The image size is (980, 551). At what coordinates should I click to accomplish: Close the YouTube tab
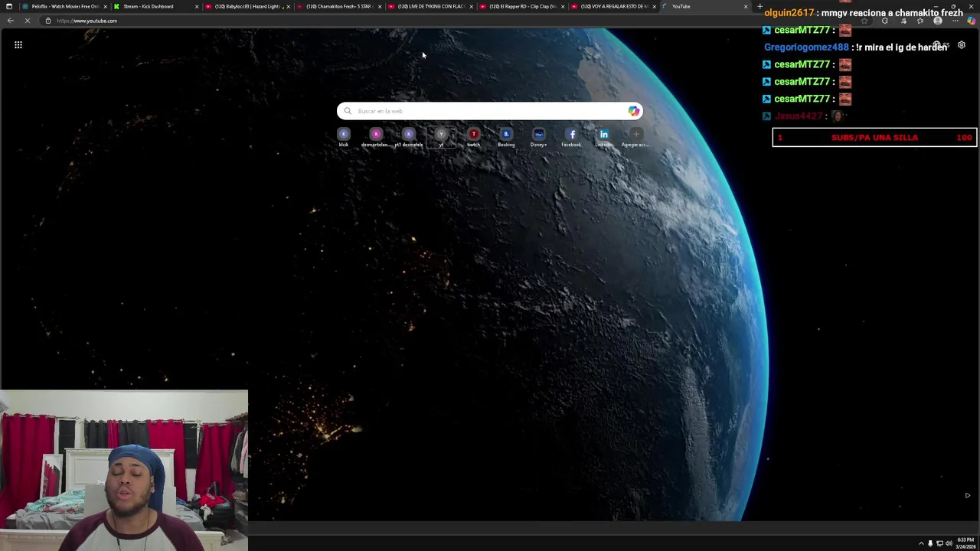coord(745,6)
